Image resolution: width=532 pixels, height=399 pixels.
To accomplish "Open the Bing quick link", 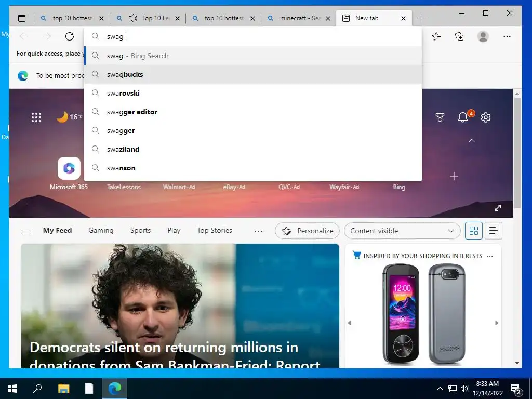I will [399, 187].
